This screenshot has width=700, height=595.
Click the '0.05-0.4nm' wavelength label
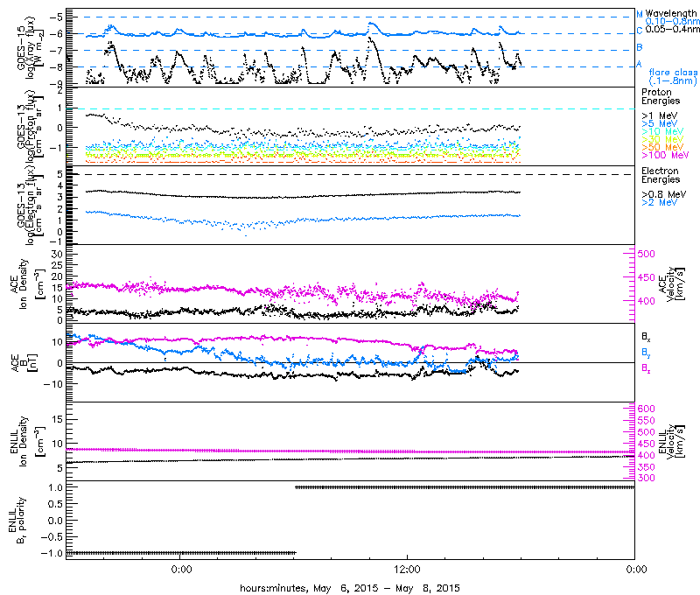(x=673, y=30)
